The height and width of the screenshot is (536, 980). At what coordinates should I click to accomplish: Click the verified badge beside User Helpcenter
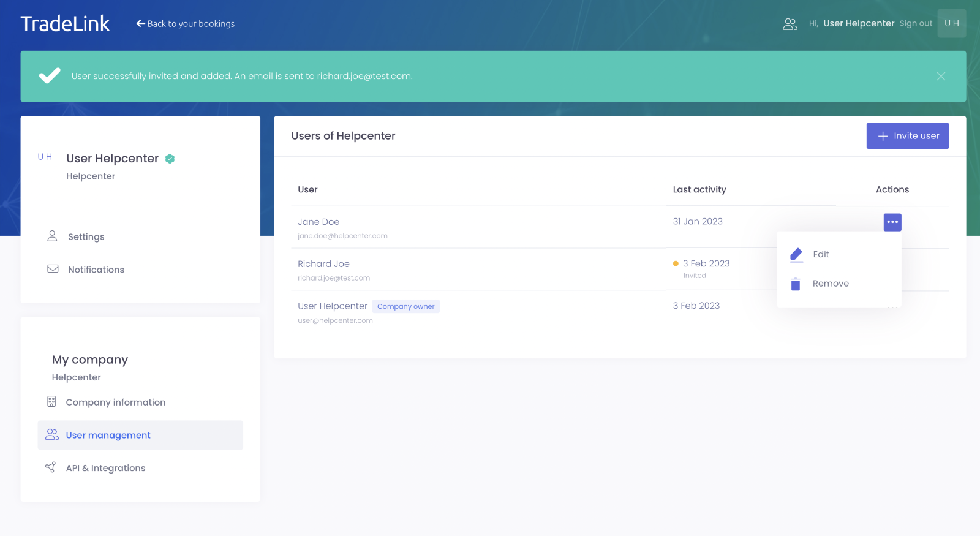coord(170,159)
